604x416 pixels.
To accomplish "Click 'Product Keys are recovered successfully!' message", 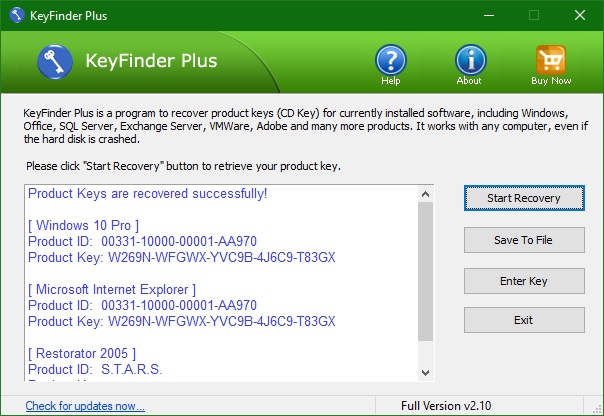I will 148,193.
